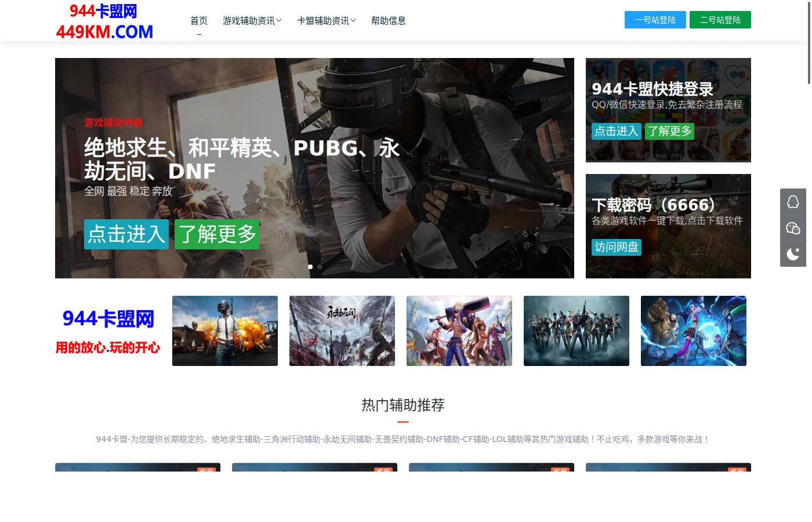Image resolution: width=812 pixels, height=522 pixels.
Task: Open the WeChat contact icon in side panel
Action: click(x=793, y=228)
